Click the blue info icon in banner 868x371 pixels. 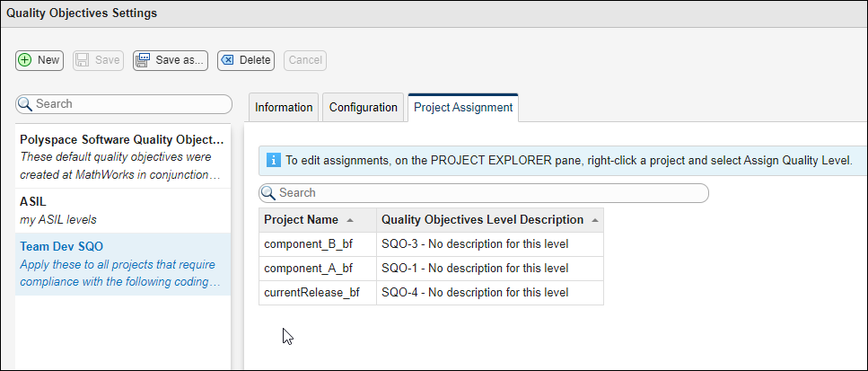[273, 161]
